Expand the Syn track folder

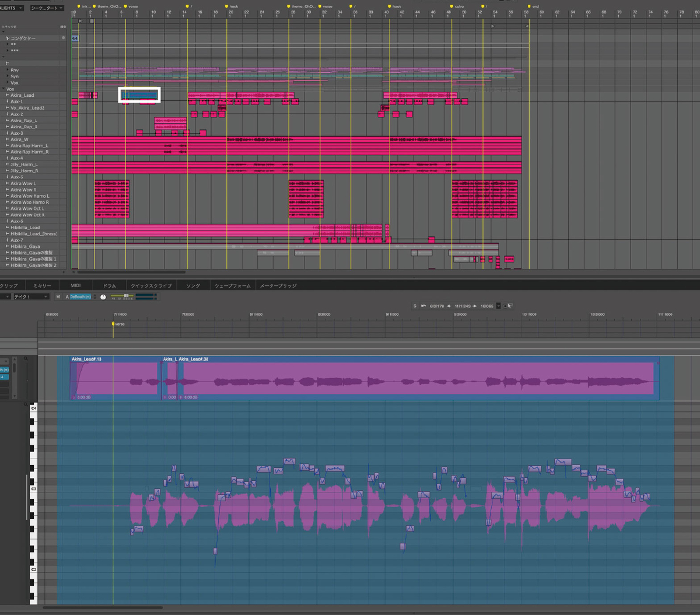tap(8, 76)
